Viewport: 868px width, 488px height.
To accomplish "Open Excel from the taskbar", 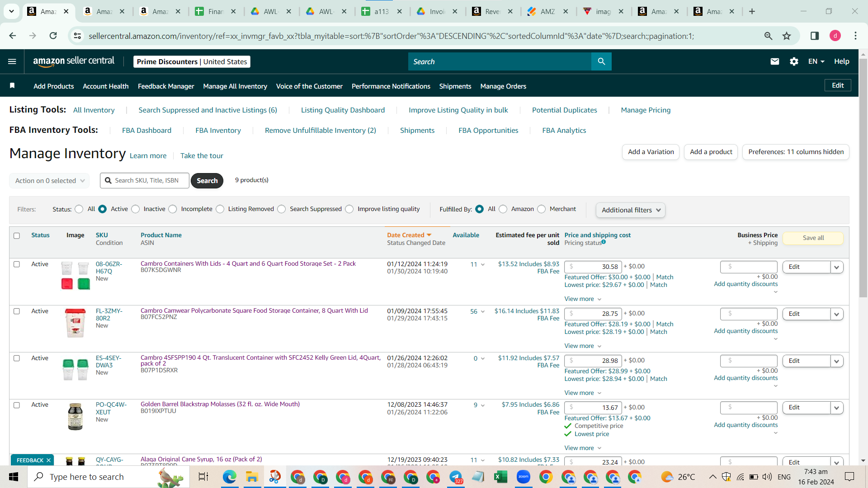I will (x=500, y=477).
